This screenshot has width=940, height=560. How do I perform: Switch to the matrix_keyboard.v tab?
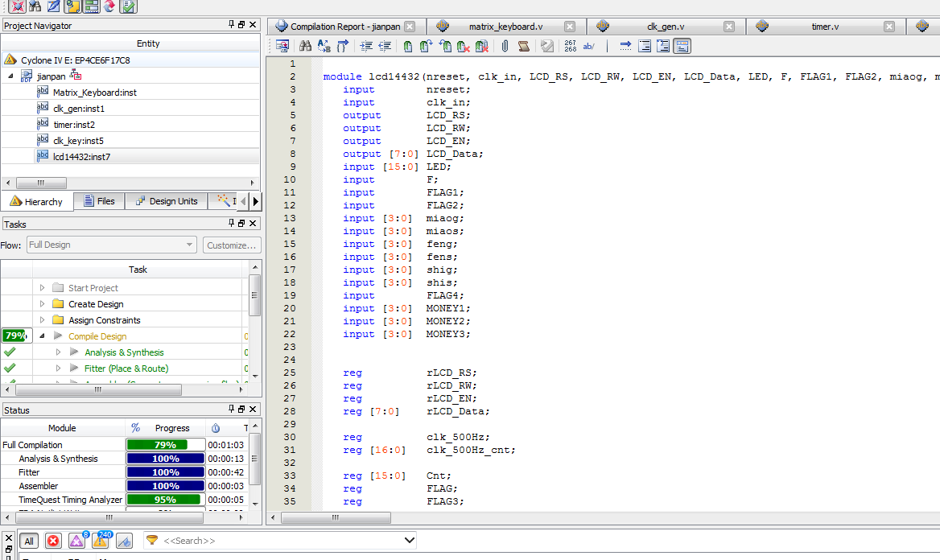(505, 27)
